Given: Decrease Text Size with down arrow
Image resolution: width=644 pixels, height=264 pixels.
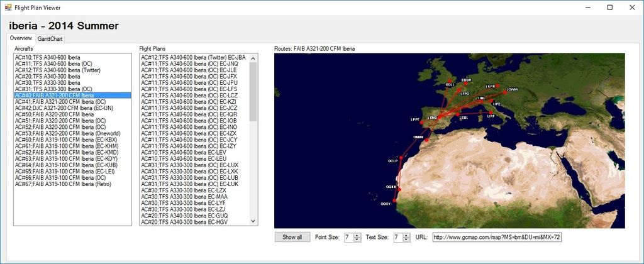Looking at the screenshot, I should (406, 239).
